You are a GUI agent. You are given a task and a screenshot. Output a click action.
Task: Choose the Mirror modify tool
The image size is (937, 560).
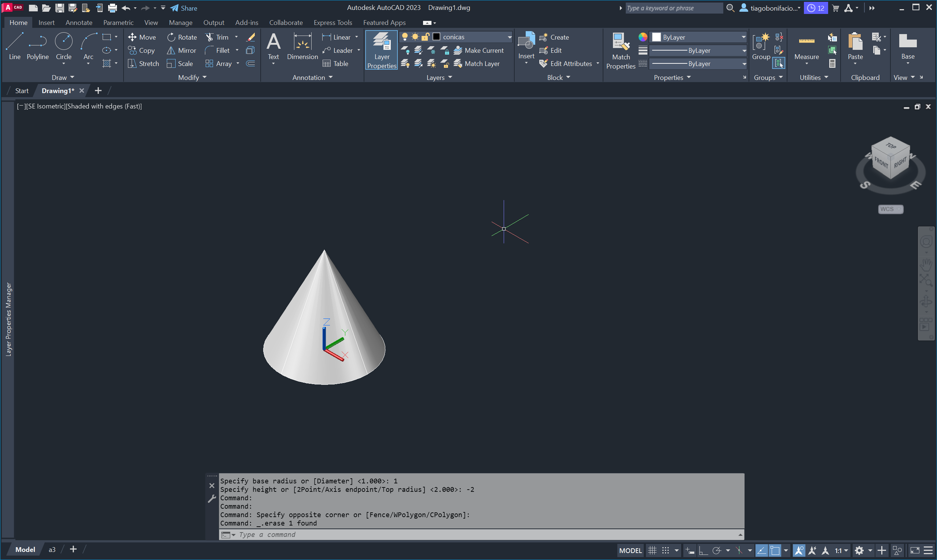pos(181,50)
